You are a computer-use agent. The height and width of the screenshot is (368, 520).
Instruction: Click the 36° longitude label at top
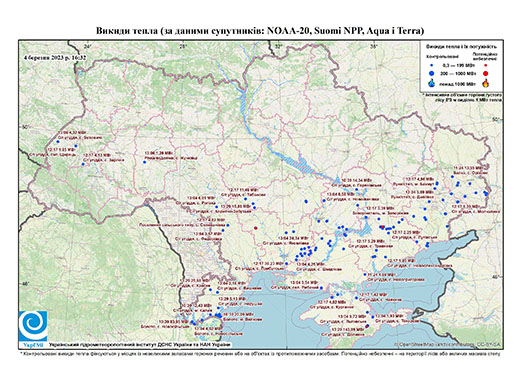[374, 46]
